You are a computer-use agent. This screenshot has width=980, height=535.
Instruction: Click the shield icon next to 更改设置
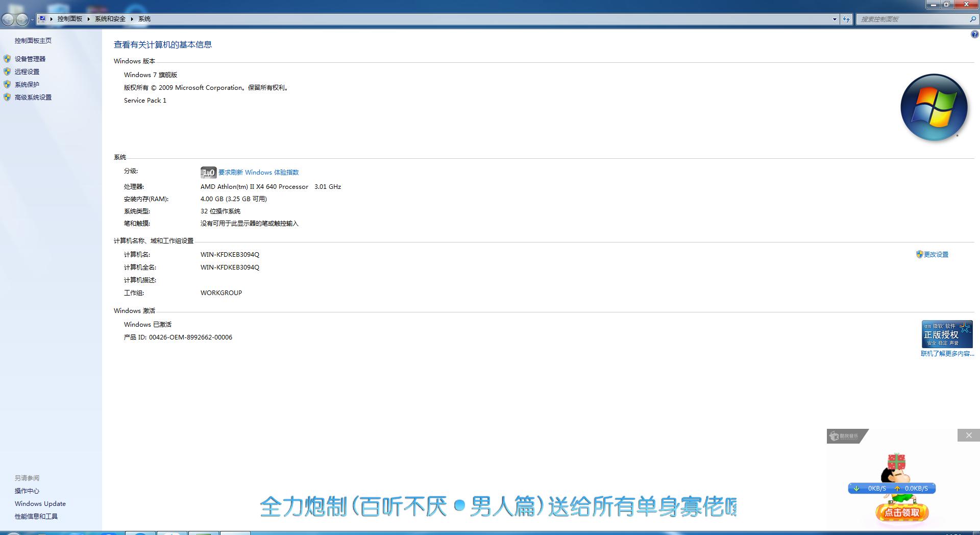click(920, 254)
